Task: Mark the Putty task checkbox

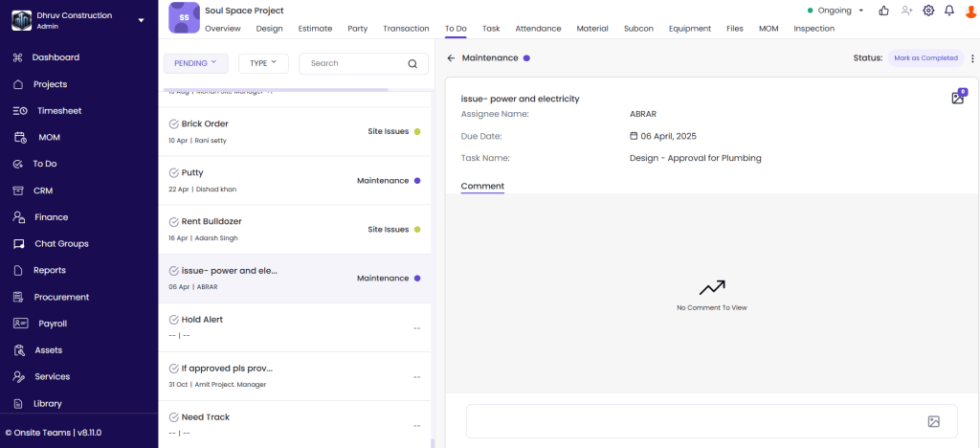Action: (173, 173)
